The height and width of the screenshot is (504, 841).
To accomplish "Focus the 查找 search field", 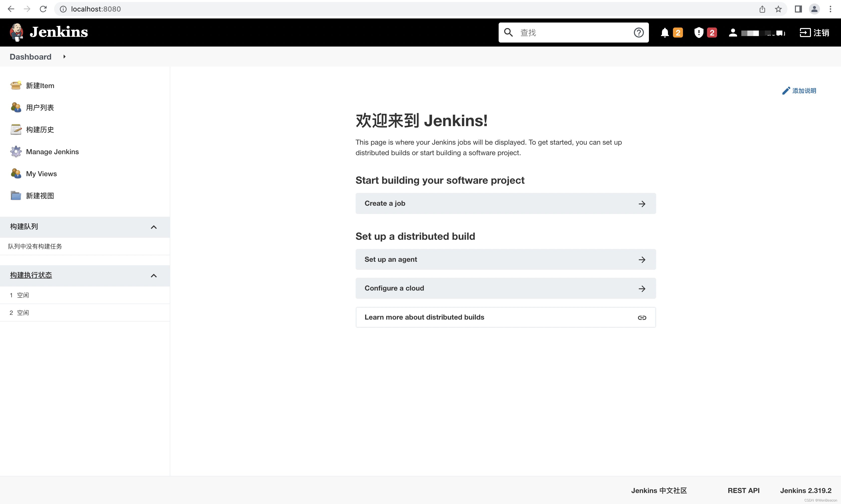I will tap(574, 33).
